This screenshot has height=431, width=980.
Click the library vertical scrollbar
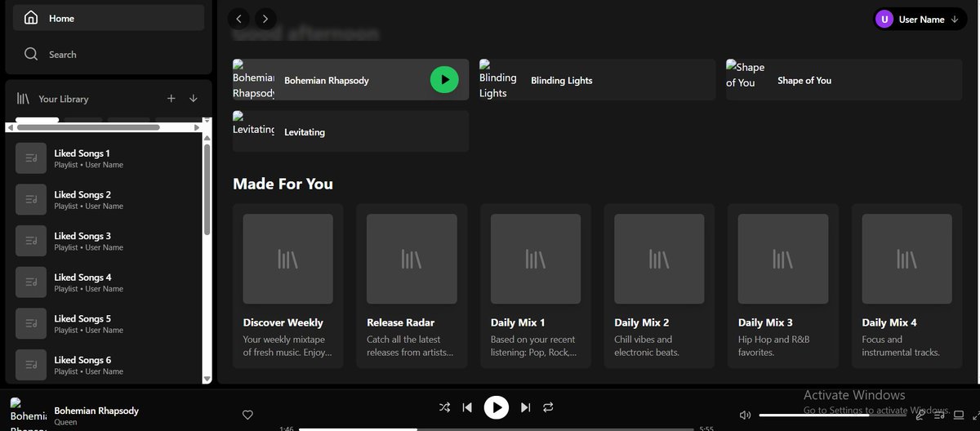click(x=207, y=189)
